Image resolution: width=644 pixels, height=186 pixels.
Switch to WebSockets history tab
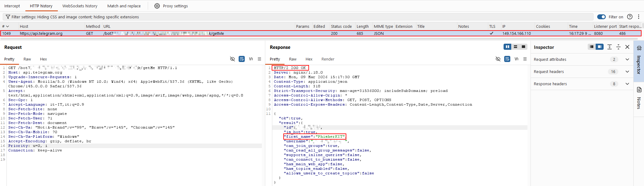[x=80, y=6]
